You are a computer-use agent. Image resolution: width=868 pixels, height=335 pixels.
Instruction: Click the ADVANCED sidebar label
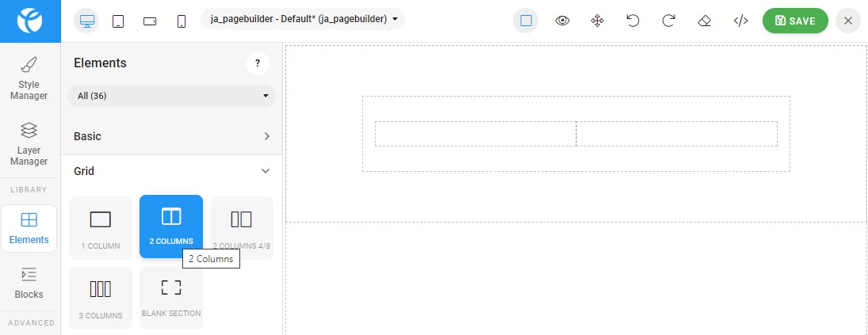point(32,322)
